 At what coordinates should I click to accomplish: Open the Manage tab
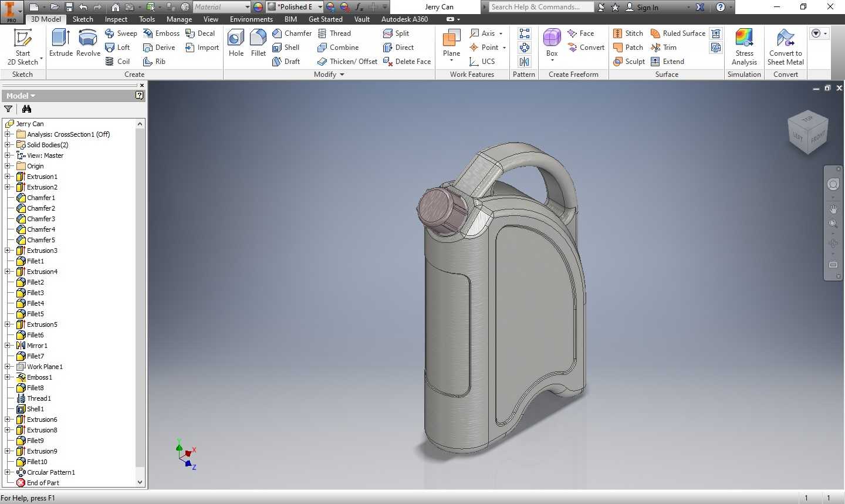click(179, 19)
